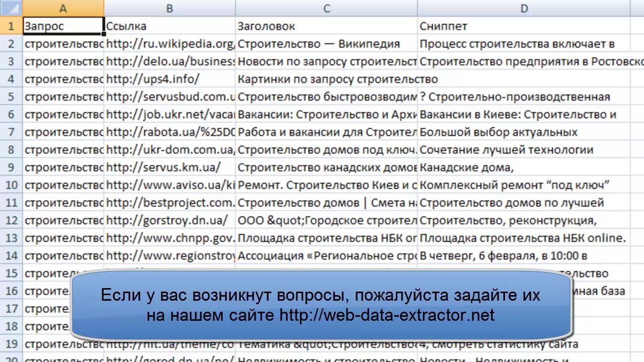Click cell 'Вакансии: Строительство и Архи'
Screen dimensions: 644x362
point(327,115)
